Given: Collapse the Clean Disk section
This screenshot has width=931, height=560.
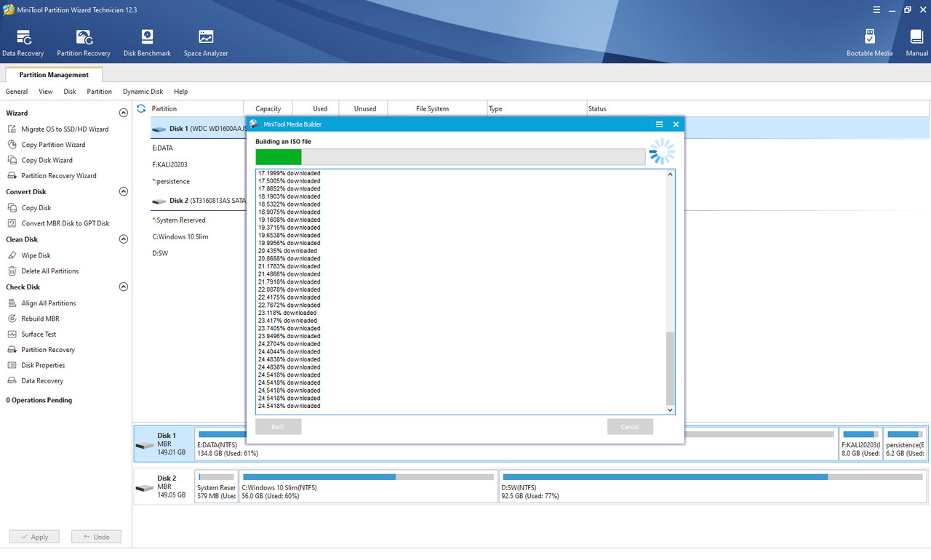Looking at the screenshot, I should click(123, 239).
